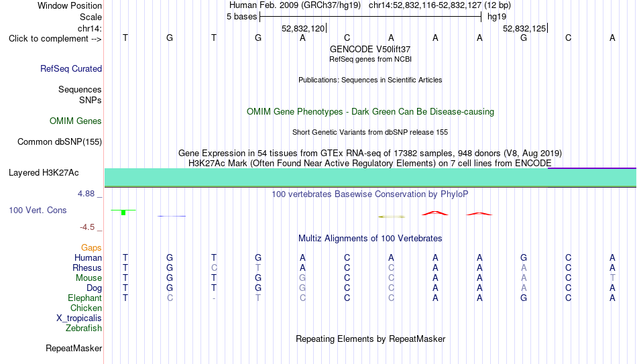Screen dimensions: 637x364
Task: Click the -4.5 lower conservation value
Action: (x=87, y=227)
